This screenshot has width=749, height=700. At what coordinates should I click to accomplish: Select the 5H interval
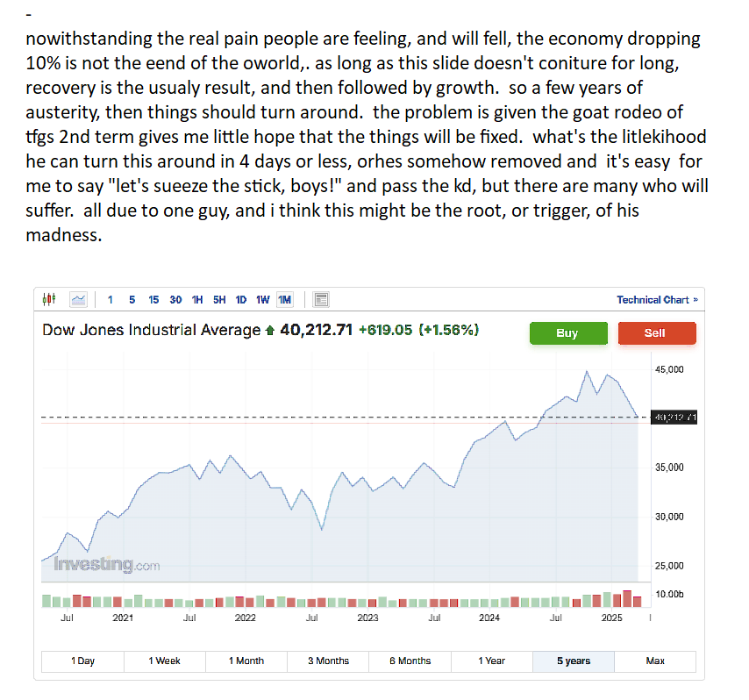coord(219,300)
